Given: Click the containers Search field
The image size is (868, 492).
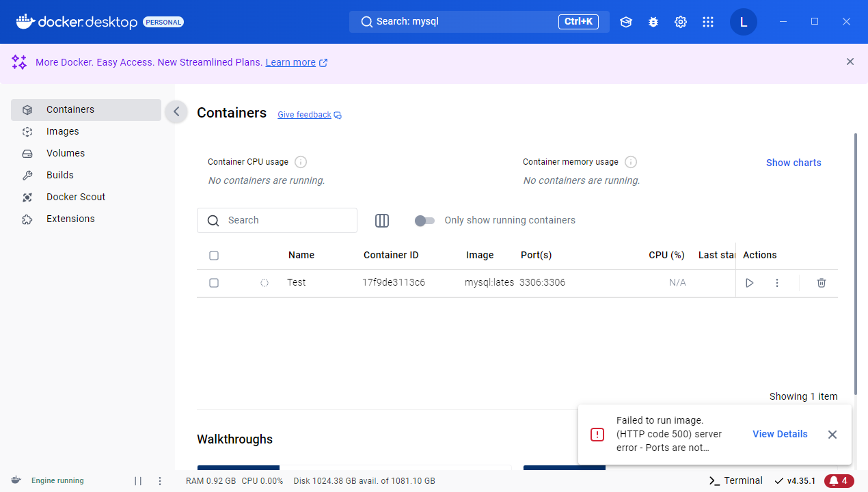Looking at the screenshot, I should point(277,221).
